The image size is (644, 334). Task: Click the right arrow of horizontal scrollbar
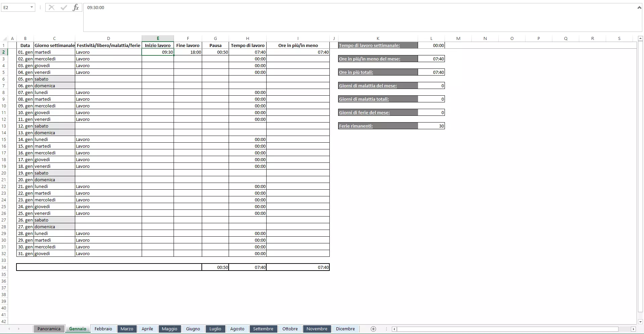pyautogui.click(x=633, y=329)
